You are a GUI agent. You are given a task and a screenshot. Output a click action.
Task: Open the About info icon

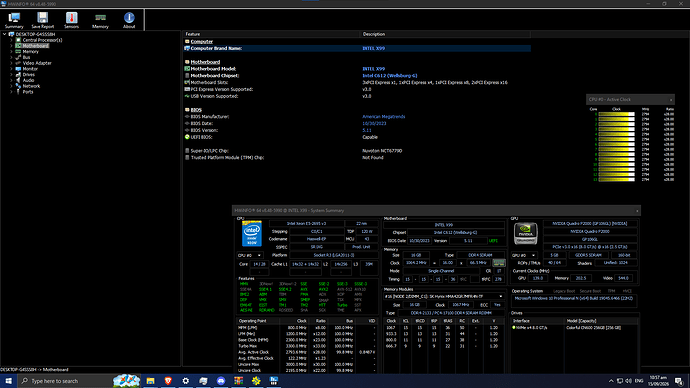pyautogui.click(x=129, y=20)
